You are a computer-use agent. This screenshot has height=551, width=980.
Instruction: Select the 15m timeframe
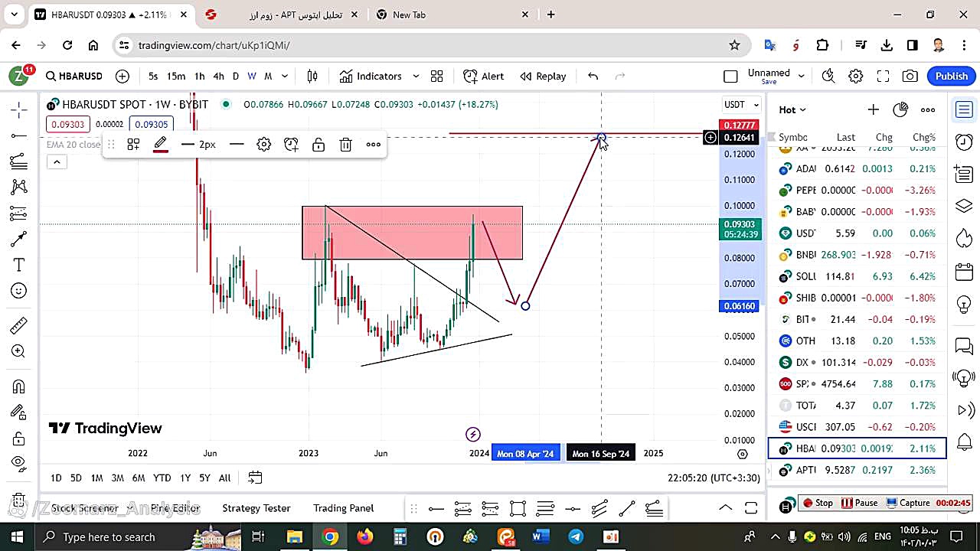(x=176, y=76)
